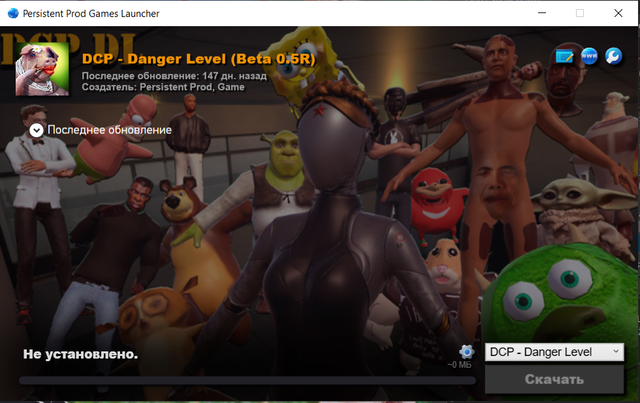Click the ~0 МБ size label
The height and width of the screenshot is (403, 640).
pyautogui.click(x=459, y=365)
